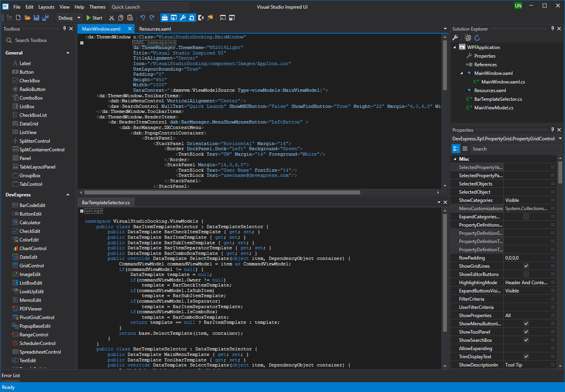The width and height of the screenshot is (565, 392).
Task: Collapse the General toolbox section
Action: (x=67, y=53)
